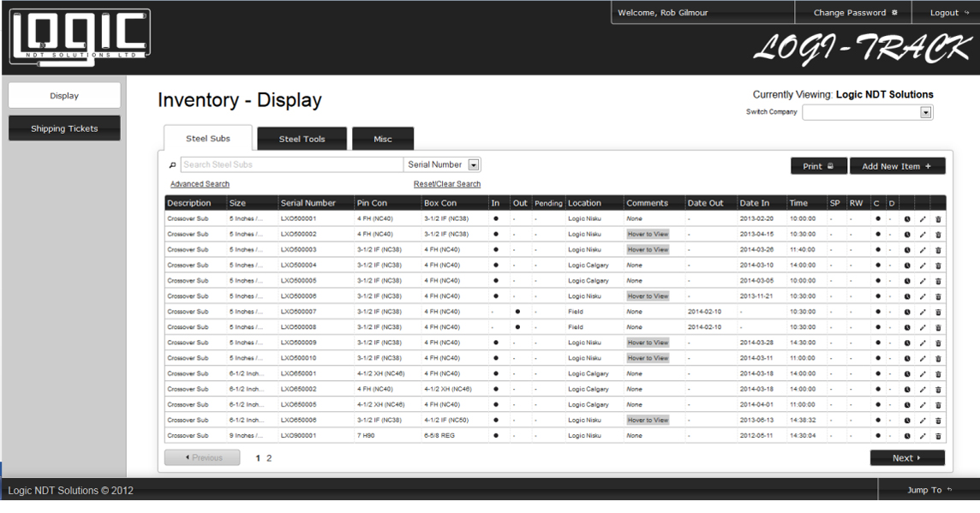The width and height of the screenshot is (980, 513).
Task: Trash icon to delete LXO500004
Action: click(938, 265)
